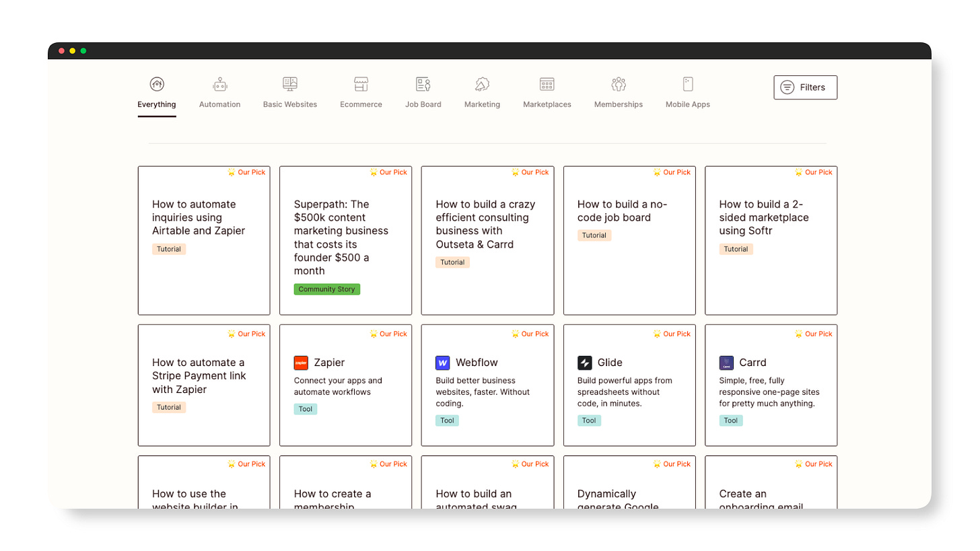Click 'Our Pick' badge on Superpath card

388,172
